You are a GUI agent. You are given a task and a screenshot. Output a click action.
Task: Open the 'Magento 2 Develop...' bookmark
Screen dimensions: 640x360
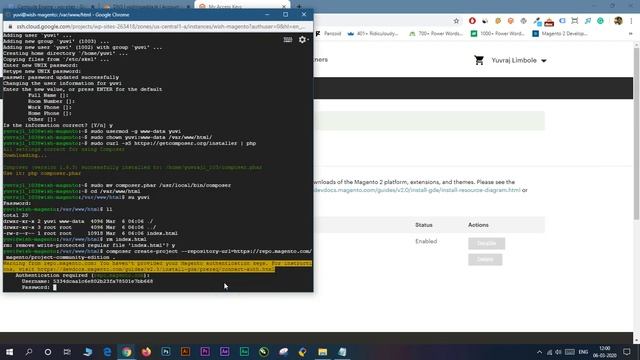pos(560,34)
